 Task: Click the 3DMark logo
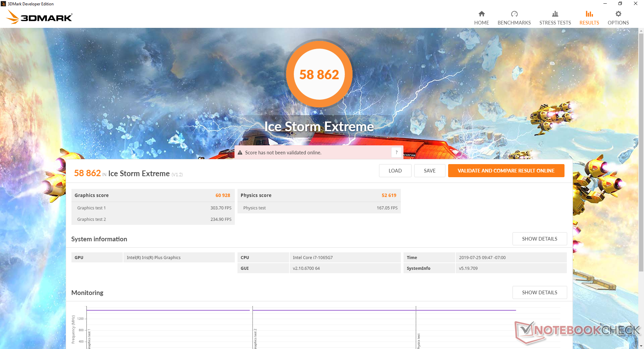click(39, 17)
